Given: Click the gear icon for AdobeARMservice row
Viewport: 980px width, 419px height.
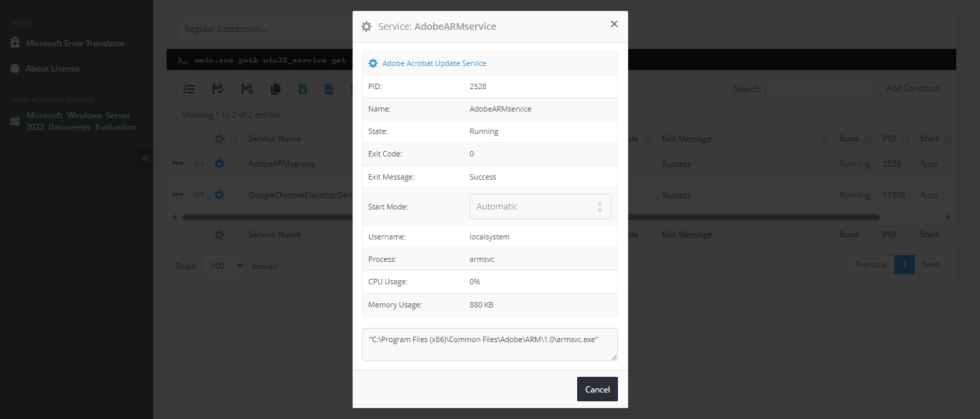Looking at the screenshot, I should 219,164.
